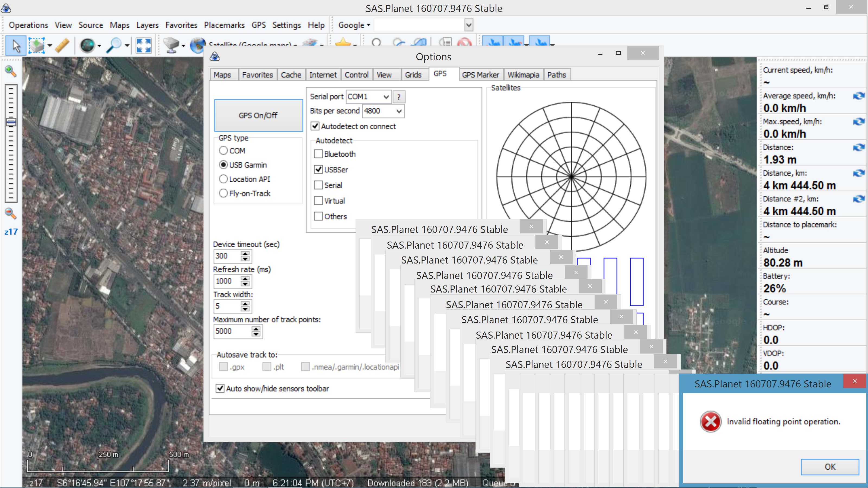Select the arrow cursor move tool
868x488 pixels.
[16, 46]
